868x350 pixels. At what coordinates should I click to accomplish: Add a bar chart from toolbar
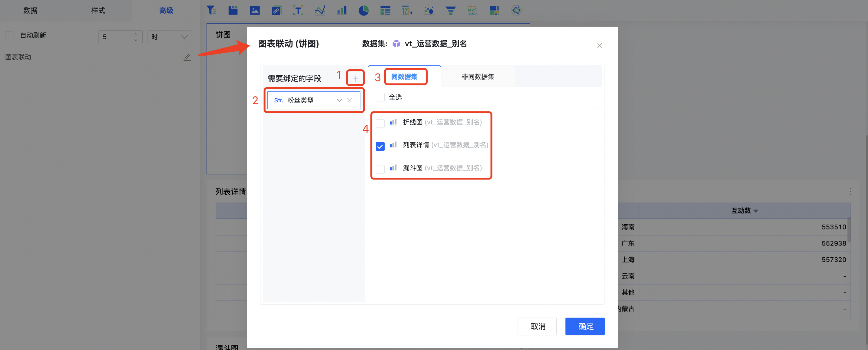342,10
